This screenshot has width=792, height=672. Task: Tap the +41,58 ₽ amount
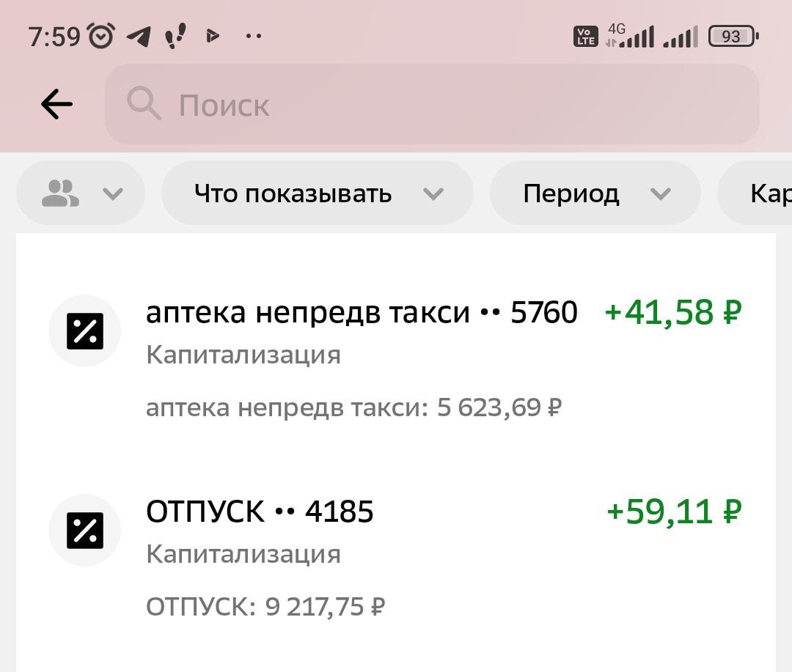673,311
